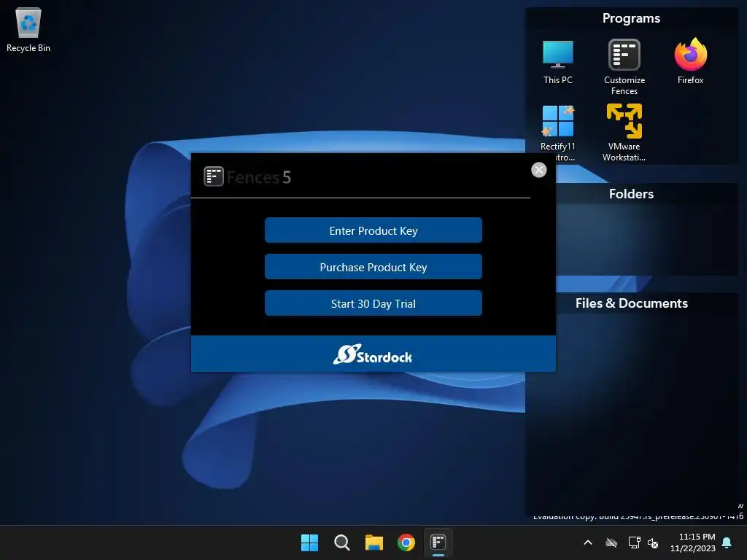This screenshot has width=747, height=560.
Task: Click the OneDrive cloud tray icon
Action: pyautogui.click(x=611, y=542)
